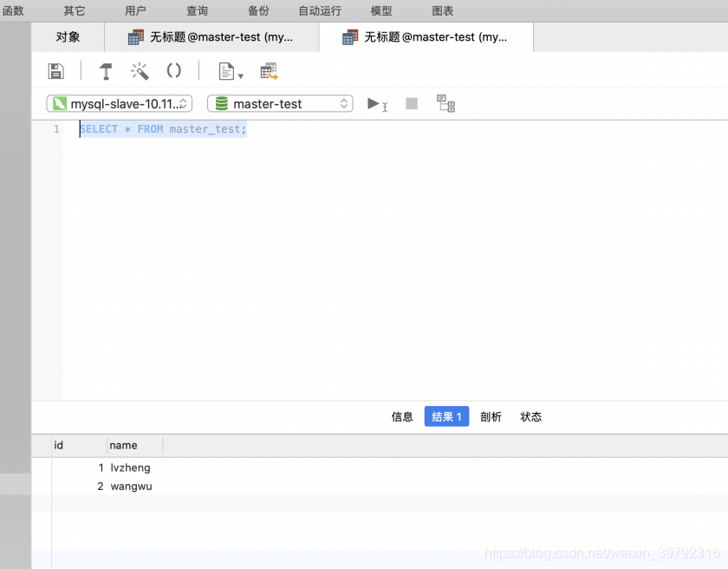Viewport: 728px width, 569px height.
Task: Click the 自动运行 toolbar item
Action: coord(320,10)
